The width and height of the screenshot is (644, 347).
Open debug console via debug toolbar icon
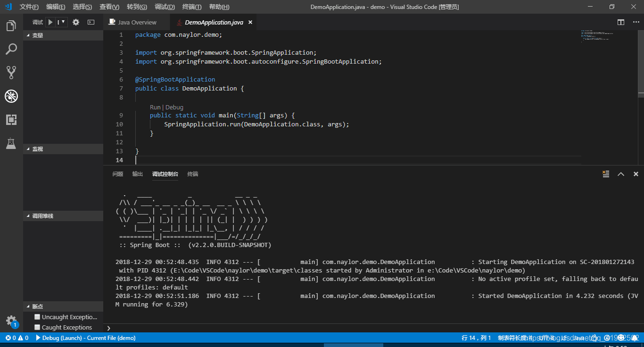point(91,22)
